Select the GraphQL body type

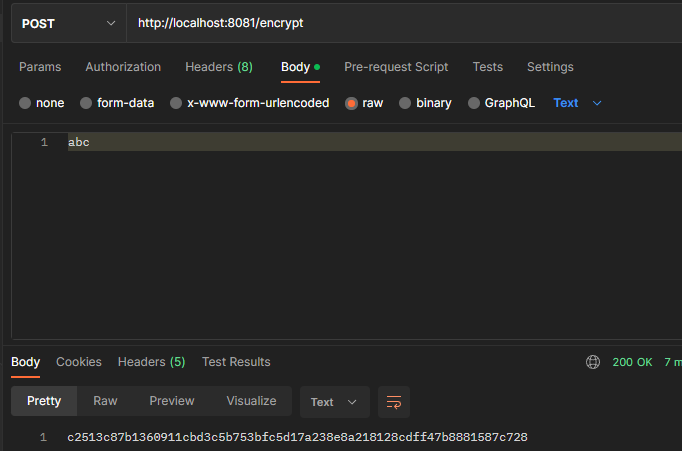501,103
